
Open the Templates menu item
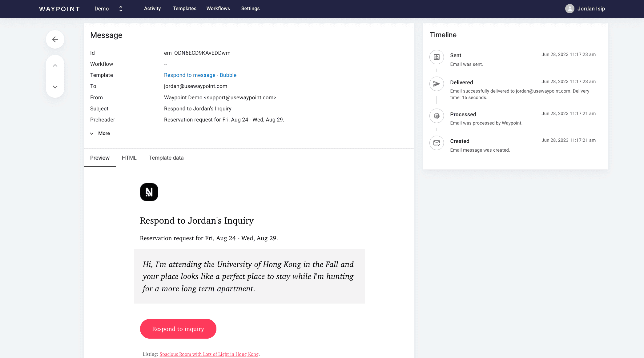[x=184, y=9]
